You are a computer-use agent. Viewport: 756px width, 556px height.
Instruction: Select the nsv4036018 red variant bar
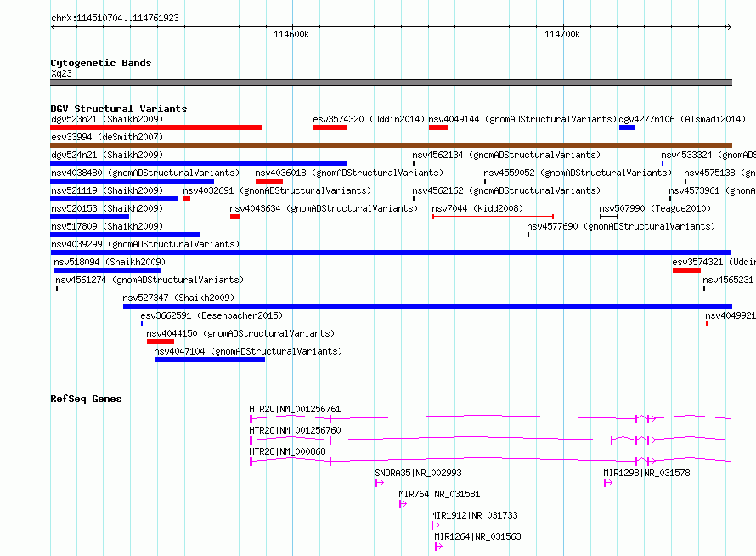[x=269, y=181]
